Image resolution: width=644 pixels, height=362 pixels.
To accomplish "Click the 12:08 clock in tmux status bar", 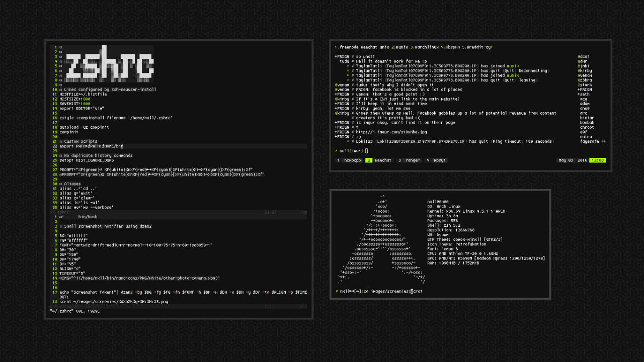I will (x=598, y=160).
